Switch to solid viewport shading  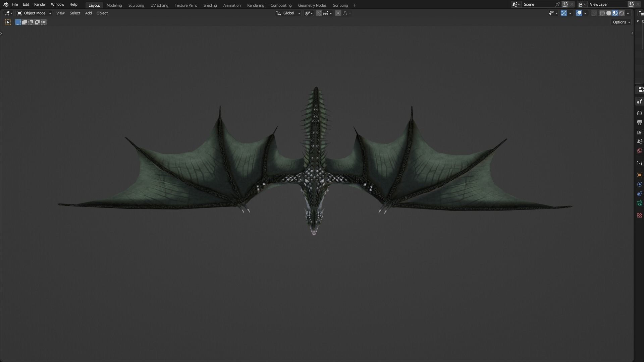point(609,13)
